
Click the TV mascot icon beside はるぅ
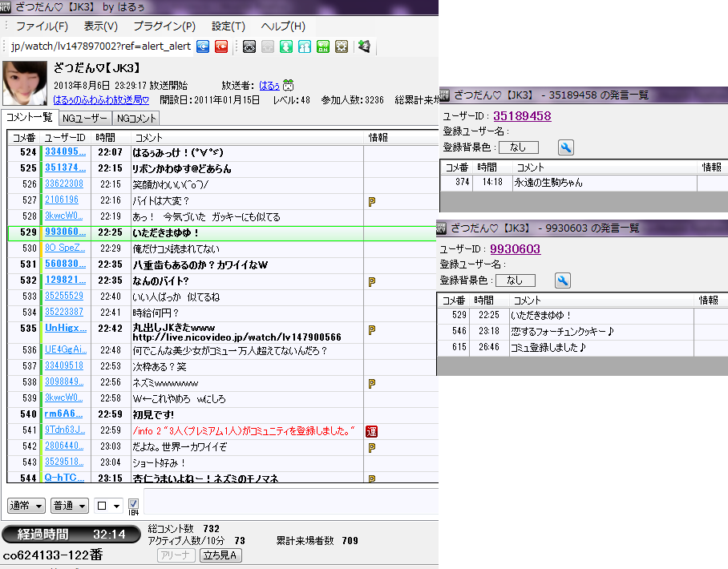tap(289, 86)
